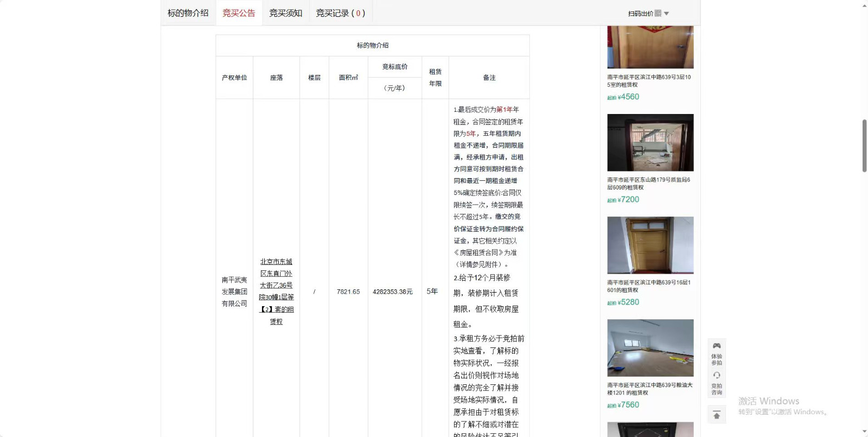Click the thumbnail above the ¥7200 listing

[x=650, y=143]
